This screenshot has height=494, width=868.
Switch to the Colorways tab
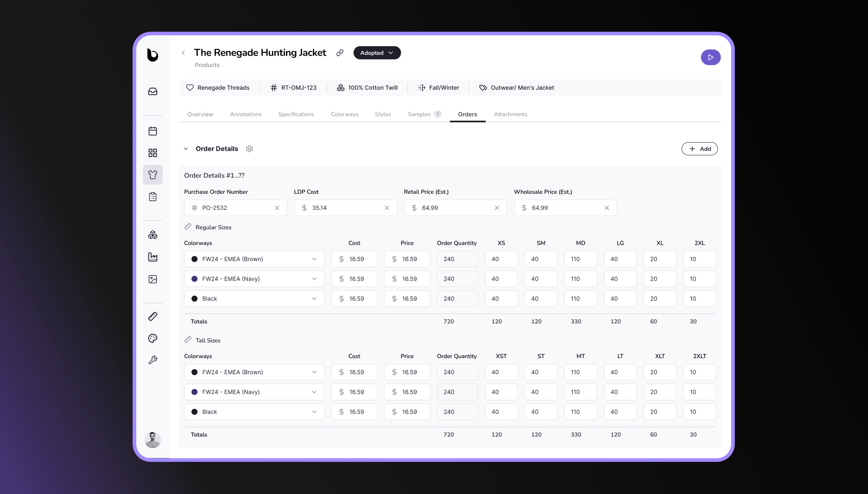click(x=344, y=114)
